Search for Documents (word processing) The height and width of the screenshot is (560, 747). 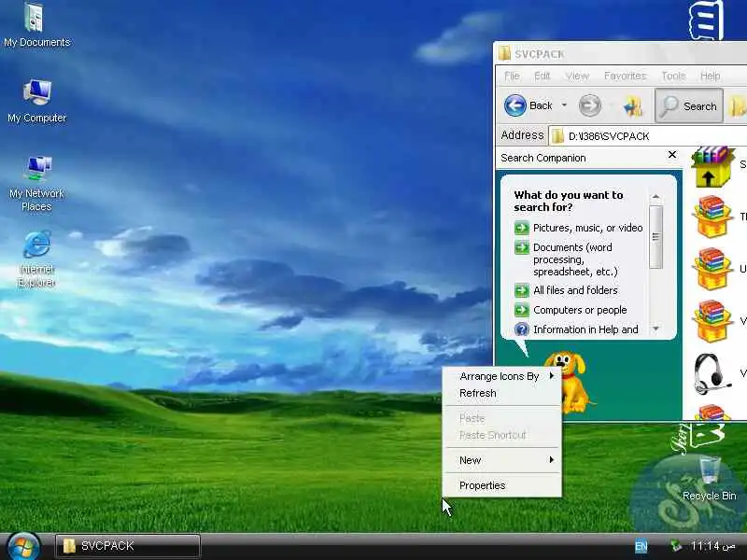pyautogui.click(x=575, y=259)
